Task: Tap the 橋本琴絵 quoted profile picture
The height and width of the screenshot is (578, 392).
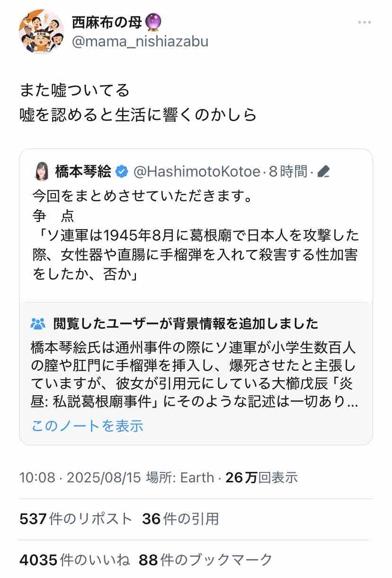Action: click(41, 172)
